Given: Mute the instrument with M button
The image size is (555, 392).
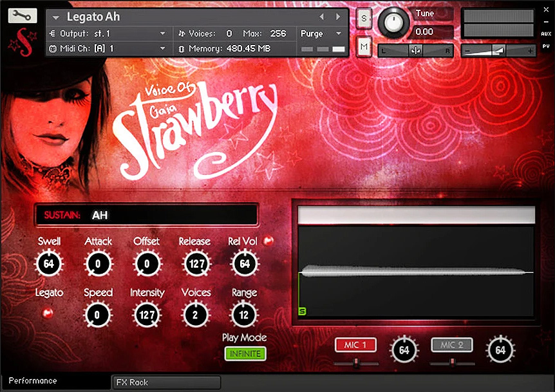Looking at the screenshot, I should click(364, 47).
